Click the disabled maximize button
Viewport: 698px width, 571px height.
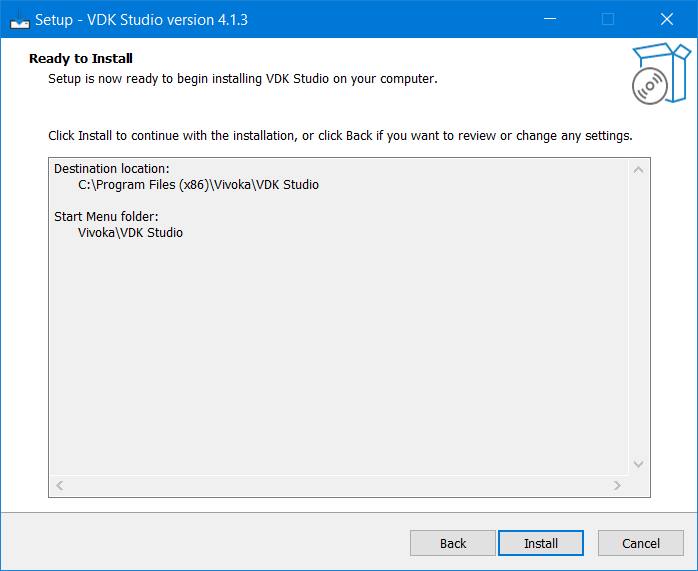(607, 19)
